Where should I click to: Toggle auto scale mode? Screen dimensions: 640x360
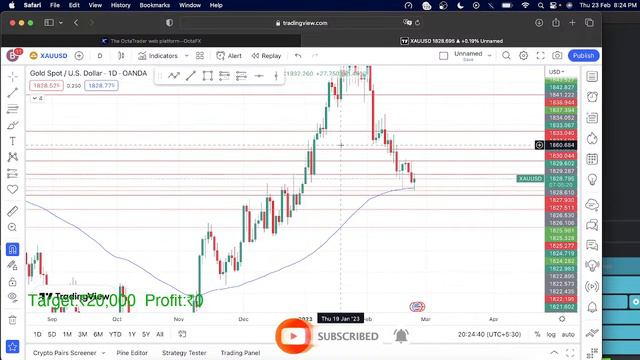(x=568, y=334)
